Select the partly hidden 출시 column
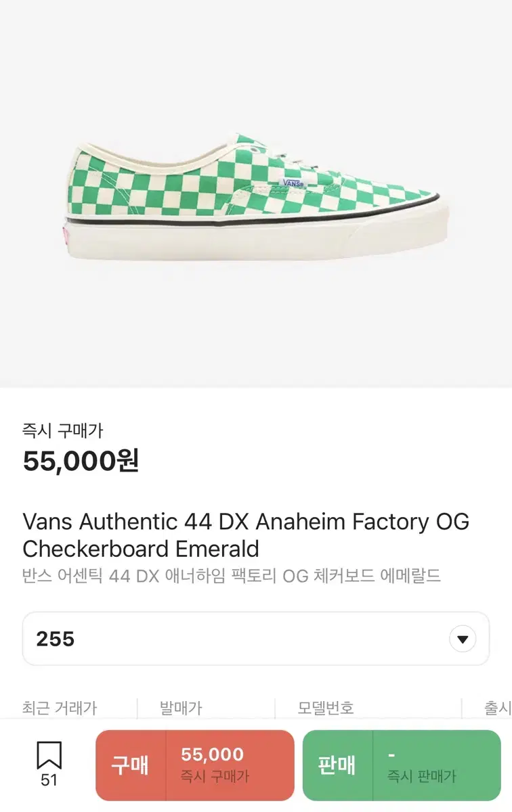 coord(498,708)
